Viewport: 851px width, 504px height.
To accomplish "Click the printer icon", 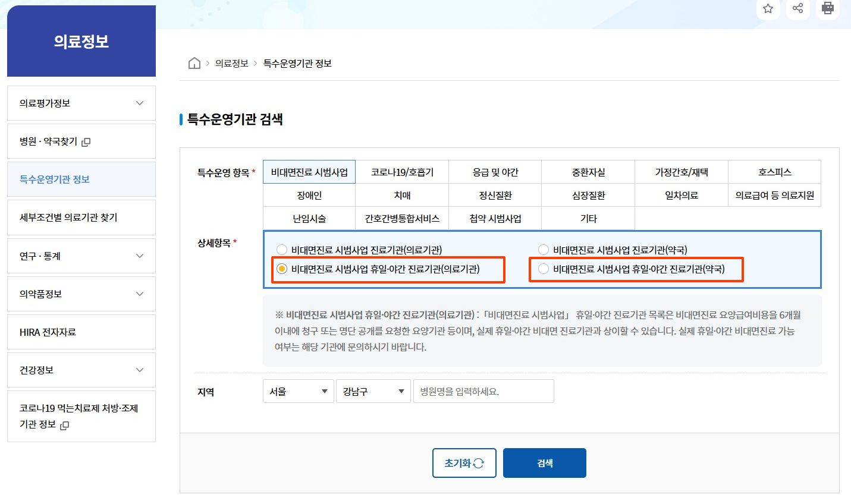I will (828, 8).
